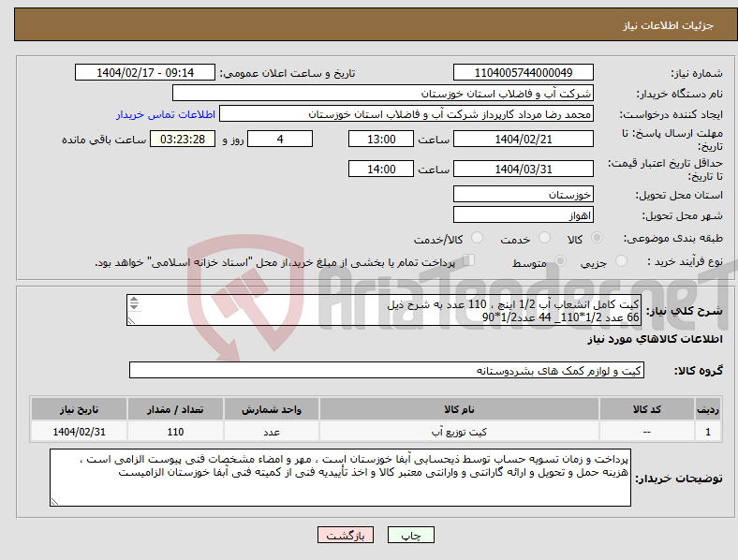Click the unit cell عدد
This screenshot has height=560, width=738.
[x=272, y=432]
